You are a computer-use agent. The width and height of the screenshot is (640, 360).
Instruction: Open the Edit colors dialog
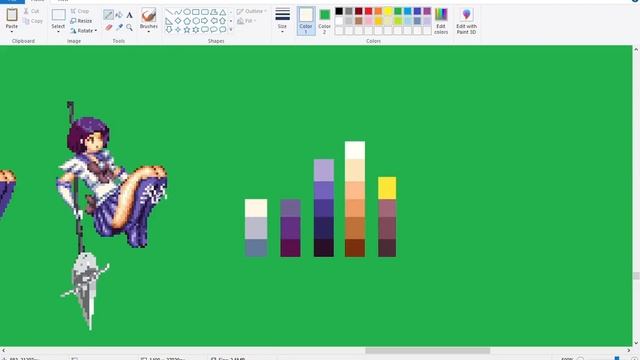441,21
